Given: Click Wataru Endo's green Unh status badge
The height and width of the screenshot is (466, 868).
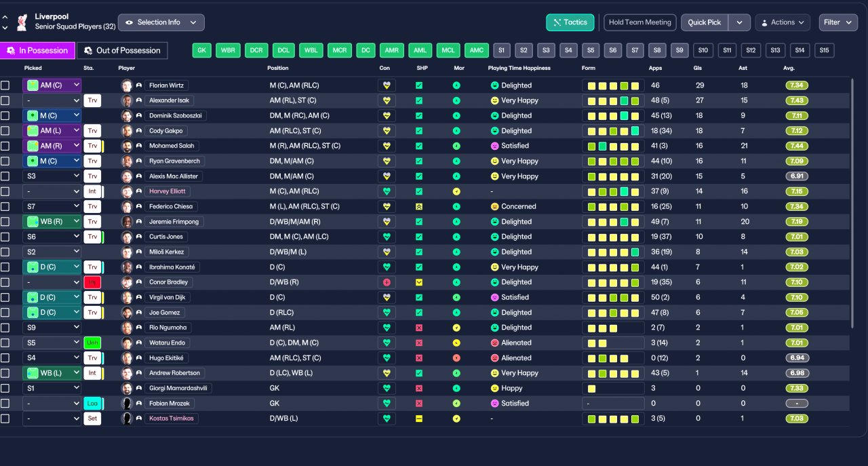Looking at the screenshot, I should tap(92, 343).
